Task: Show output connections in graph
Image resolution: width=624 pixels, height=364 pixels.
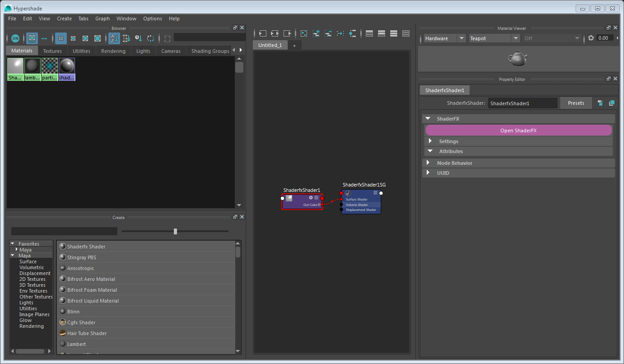Action: click(287, 33)
